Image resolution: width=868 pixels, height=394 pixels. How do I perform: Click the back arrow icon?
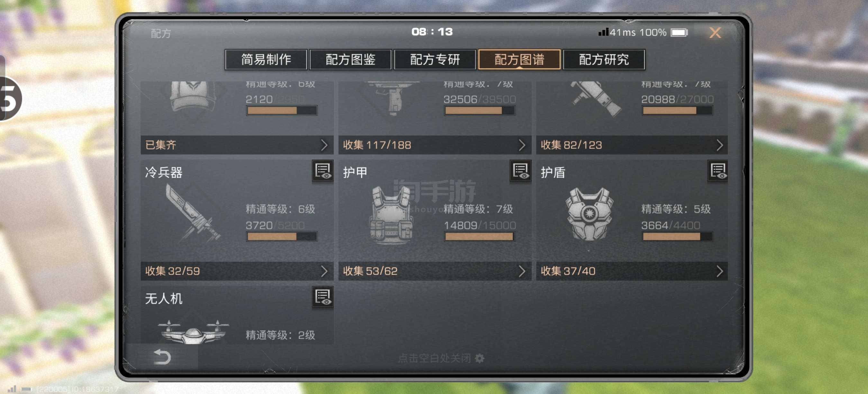[162, 357]
